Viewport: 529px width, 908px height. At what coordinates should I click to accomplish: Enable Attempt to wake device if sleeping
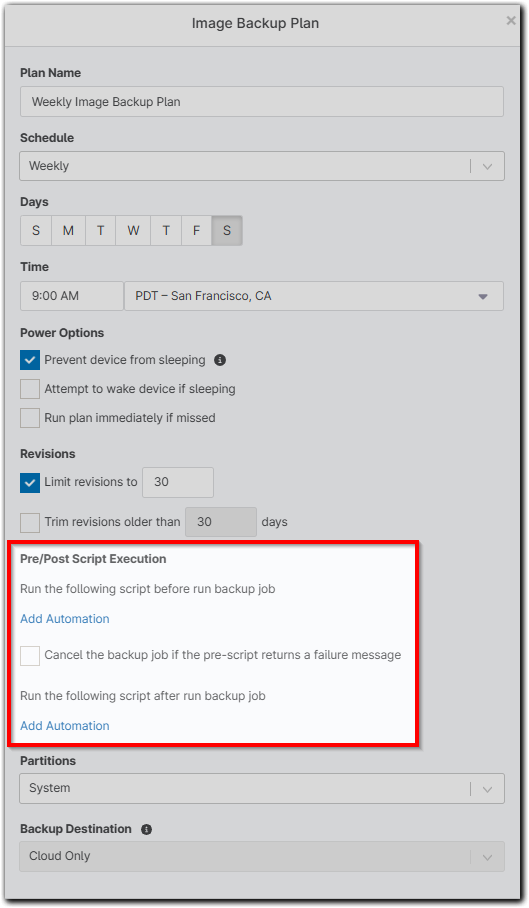coord(30,389)
